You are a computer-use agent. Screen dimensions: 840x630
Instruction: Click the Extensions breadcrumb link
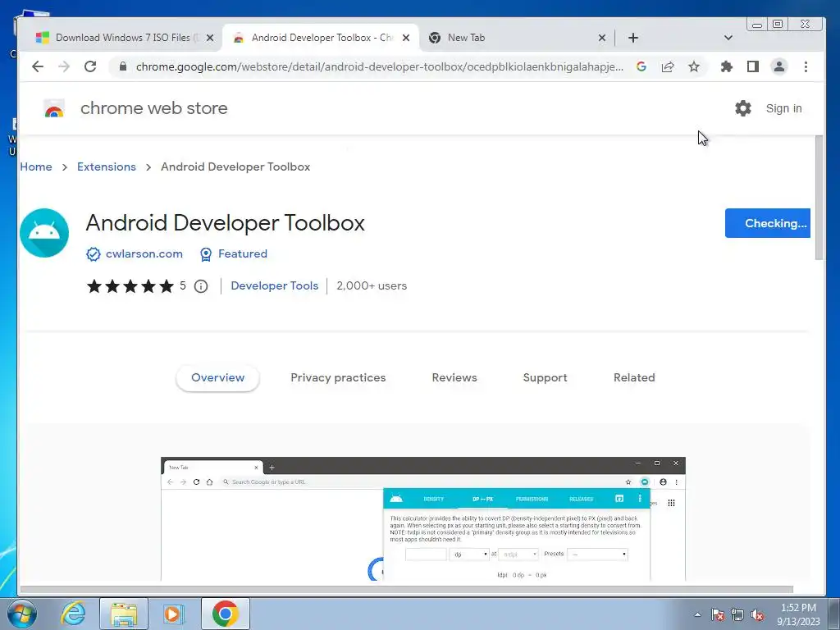point(107,167)
